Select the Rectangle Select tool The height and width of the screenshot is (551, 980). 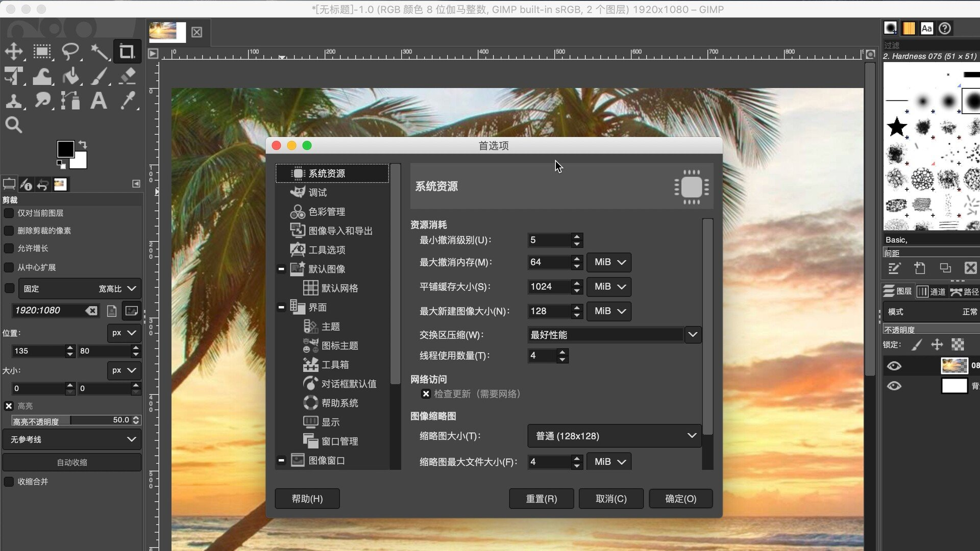point(42,52)
